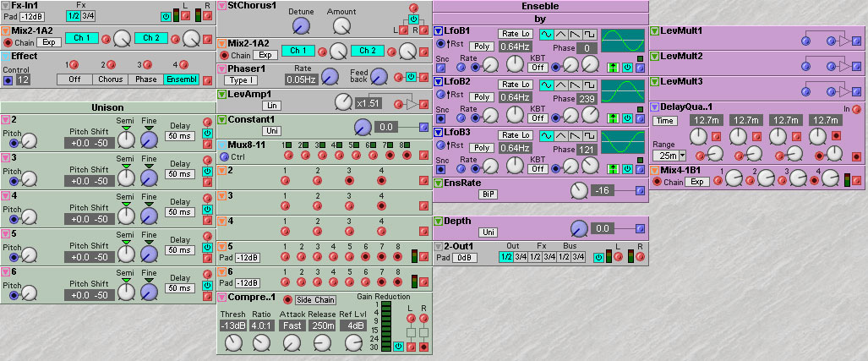Click the StChorus1 bypass power icon
Viewport: 868px width, 361px height.
pyautogui.click(x=412, y=19)
